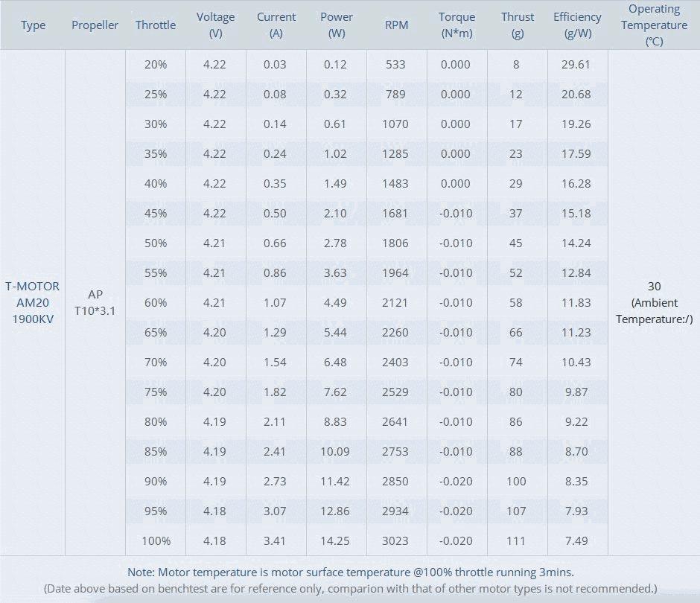Click the Throttle column header
Viewport: 700px width, 603px height.
click(156, 25)
